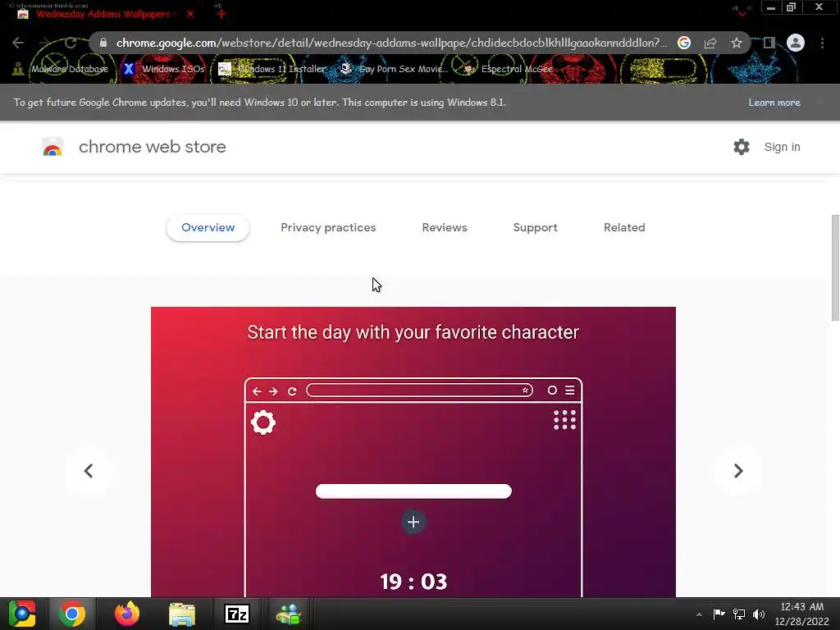This screenshot has height=630, width=840.
Task: Open the messenger people icon in taskbar
Action: point(290,614)
